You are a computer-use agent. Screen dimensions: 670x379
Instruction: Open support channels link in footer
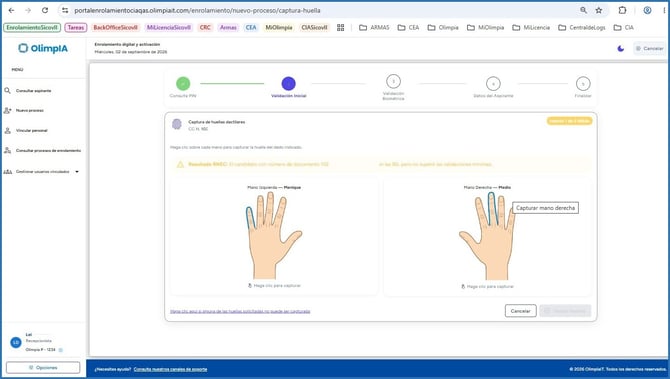point(170,369)
